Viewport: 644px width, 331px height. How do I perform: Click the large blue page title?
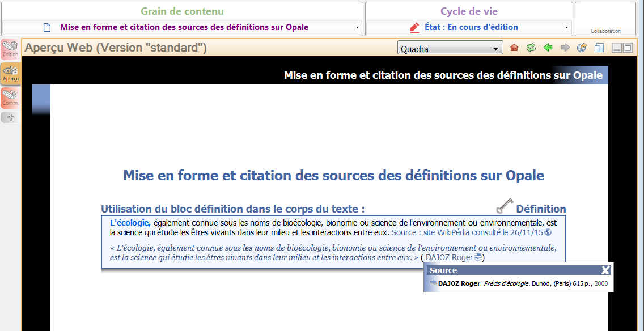pyautogui.click(x=333, y=176)
